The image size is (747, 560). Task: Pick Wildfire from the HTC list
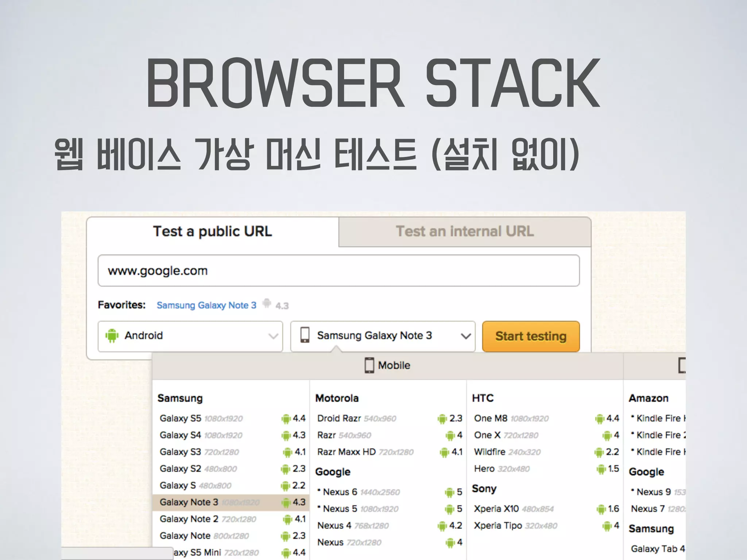tap(489, 452)
